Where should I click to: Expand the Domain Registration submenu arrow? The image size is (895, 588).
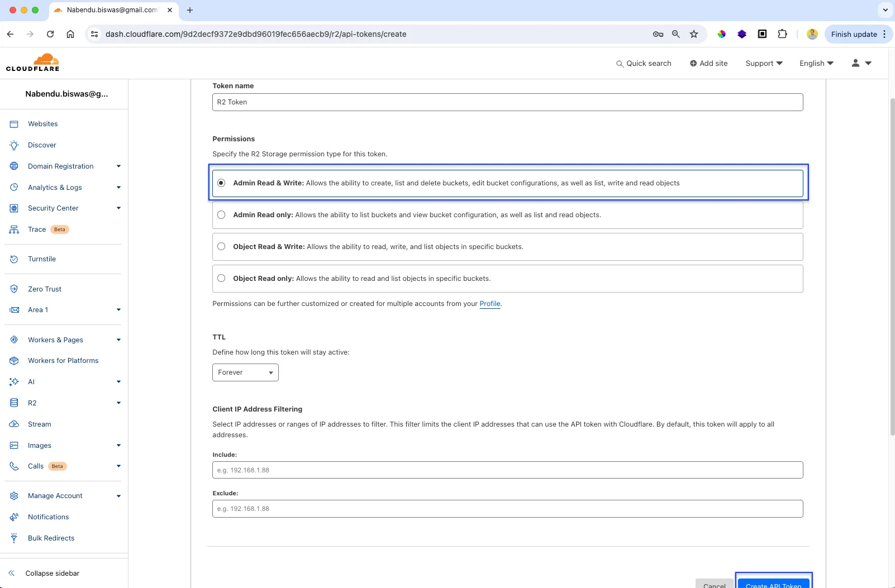coord(118,166)
